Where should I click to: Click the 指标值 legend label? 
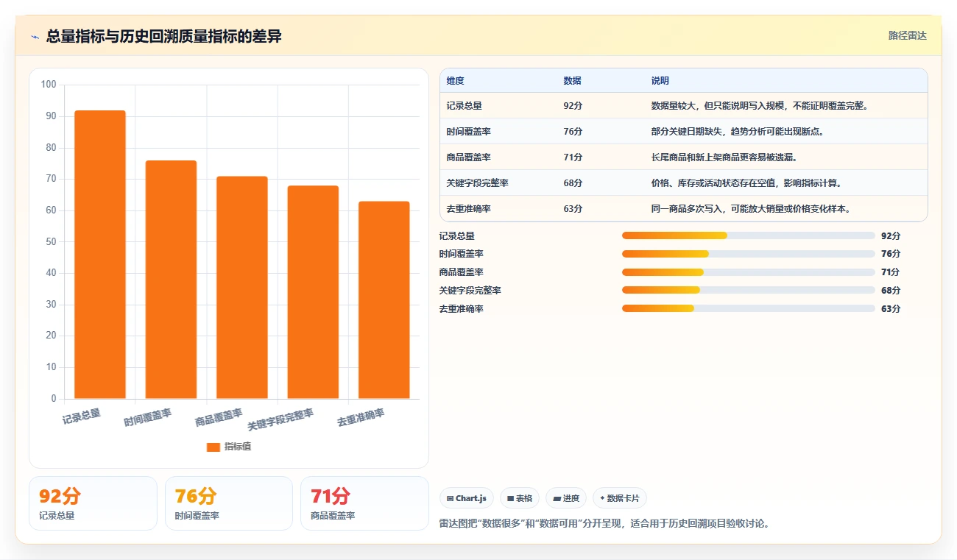(x=238, y=447)
